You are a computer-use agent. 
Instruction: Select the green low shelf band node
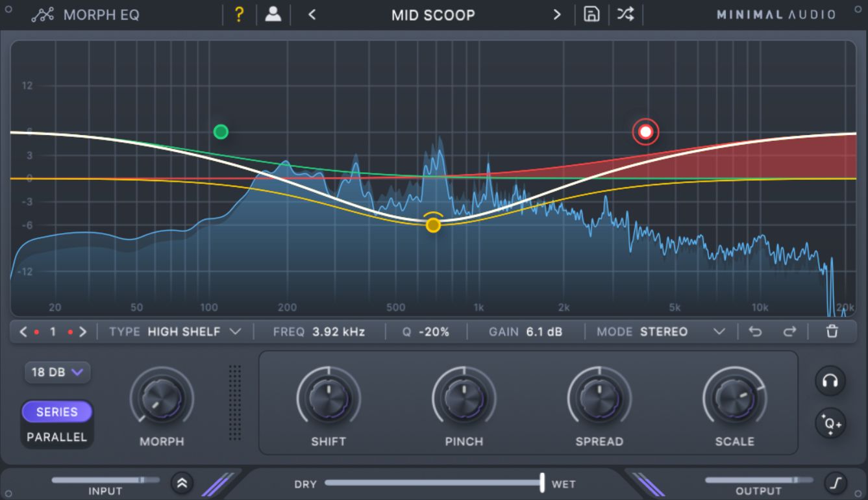coord(221,132)
